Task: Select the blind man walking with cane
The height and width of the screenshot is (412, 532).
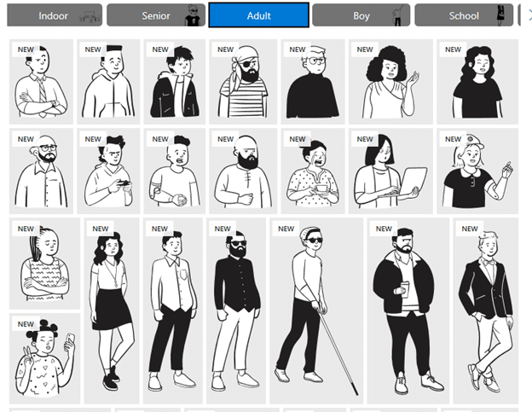Action: pyautogui.click(x=316, y=310)
